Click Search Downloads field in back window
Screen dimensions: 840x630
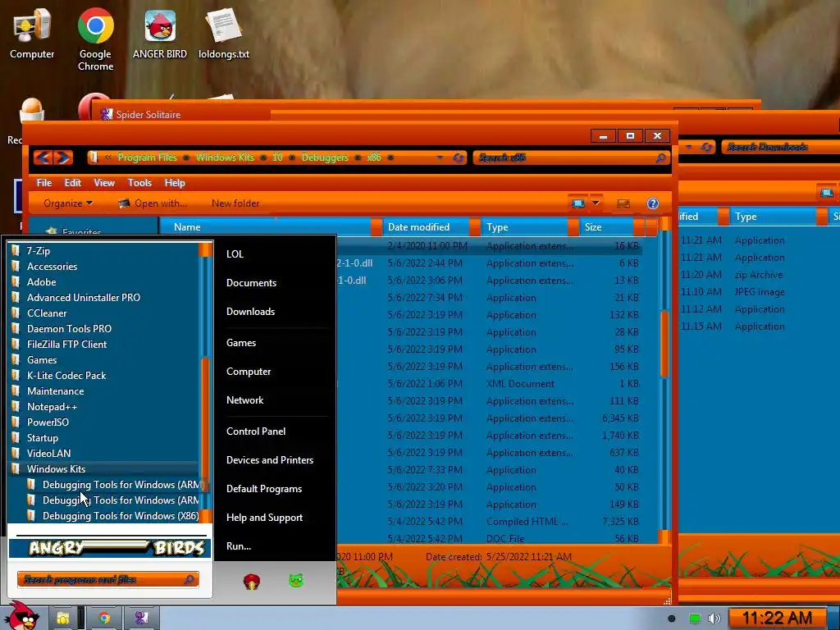point(781,148)
